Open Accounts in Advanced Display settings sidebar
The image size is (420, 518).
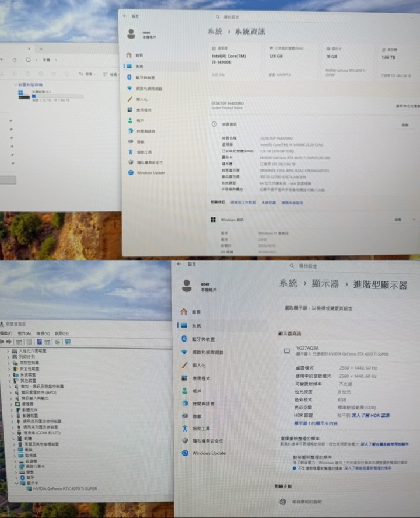[x=191, y=391]
